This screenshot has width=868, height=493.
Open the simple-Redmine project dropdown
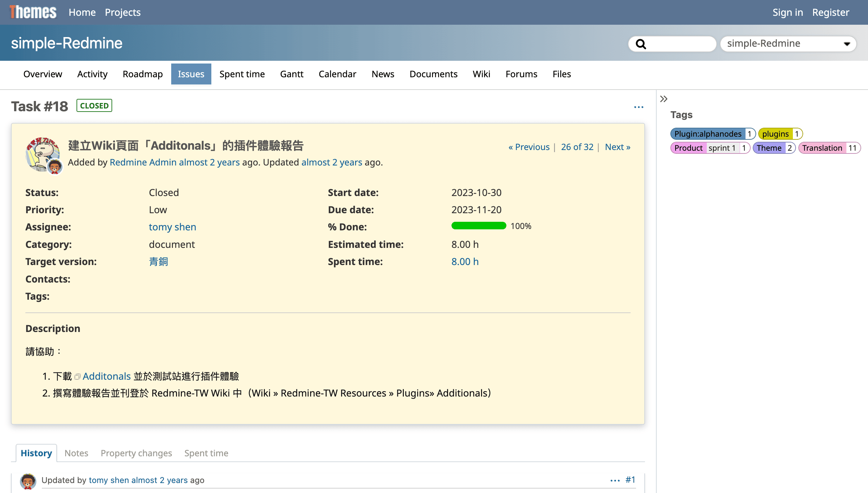(788, 44)
